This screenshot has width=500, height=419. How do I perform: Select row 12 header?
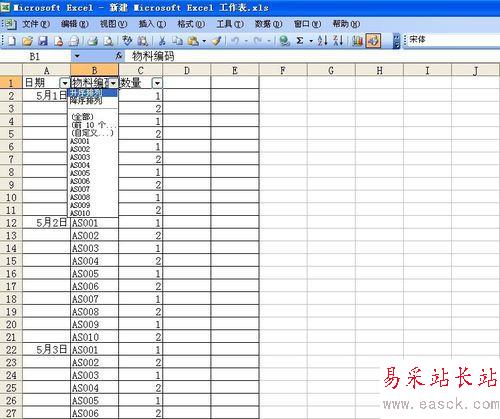click(x=11, y=223)
